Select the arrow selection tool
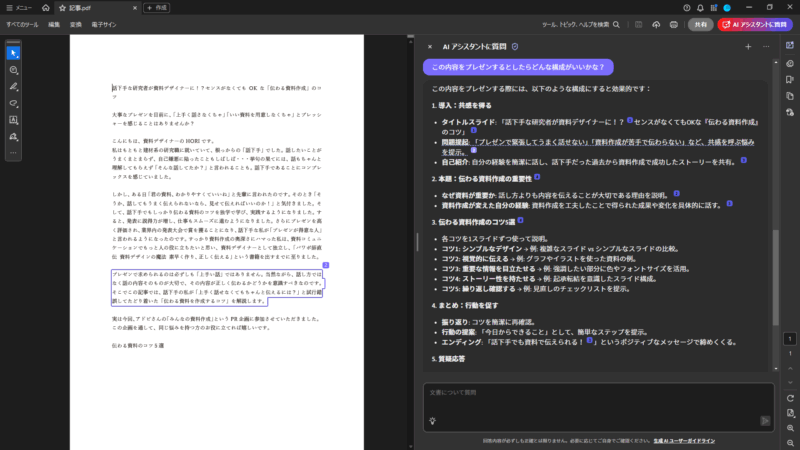800x450 pixels. (x=14, y=53)
